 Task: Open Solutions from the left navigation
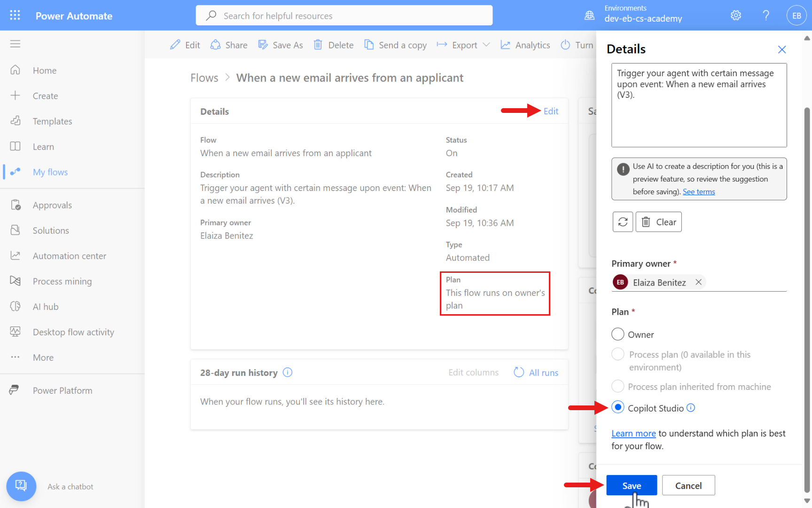(x=51, y=230)
